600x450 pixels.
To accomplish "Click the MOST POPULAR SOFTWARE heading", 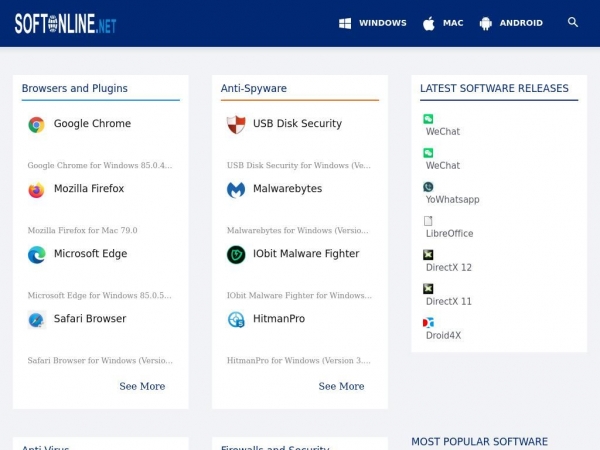I will pyautogui.click(x=479, y=442).
